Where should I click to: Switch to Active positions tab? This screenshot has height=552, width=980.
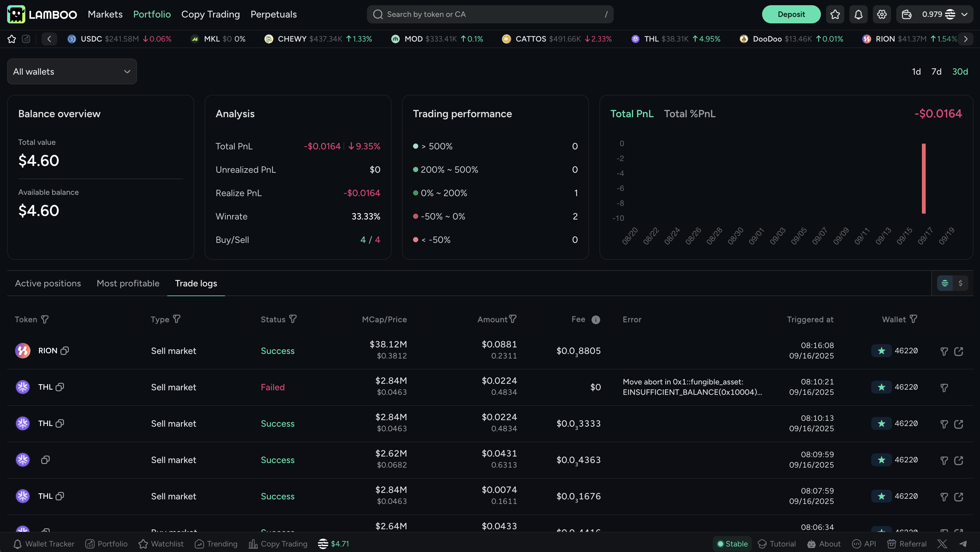point(48,283)
